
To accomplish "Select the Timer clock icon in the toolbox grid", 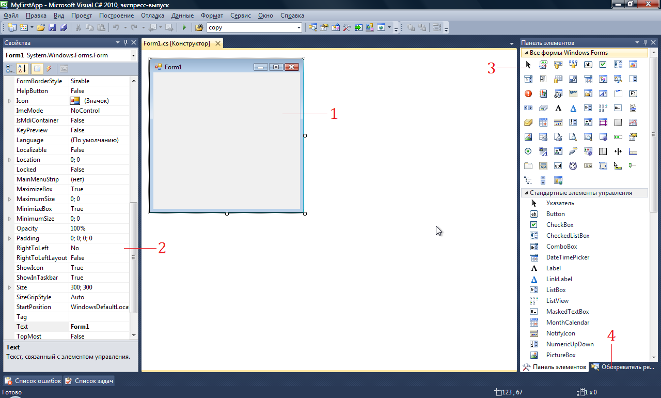I will [x=573, y=166].
